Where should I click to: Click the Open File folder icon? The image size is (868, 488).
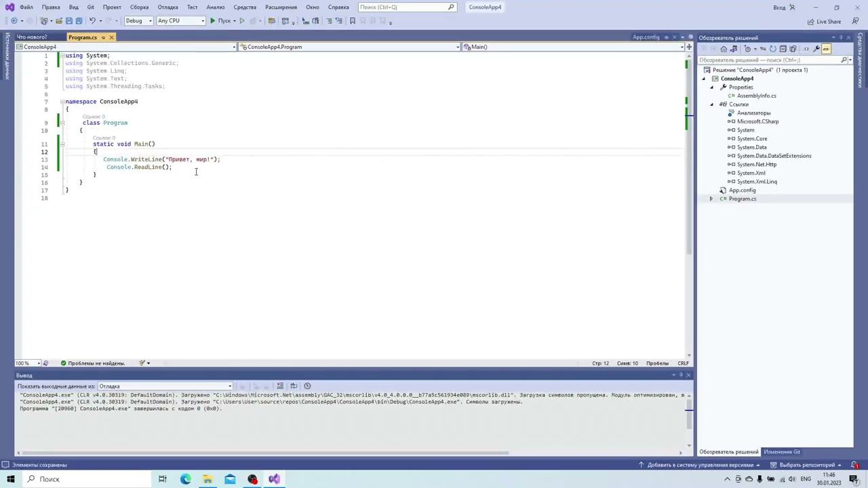[x=59, y=20]
